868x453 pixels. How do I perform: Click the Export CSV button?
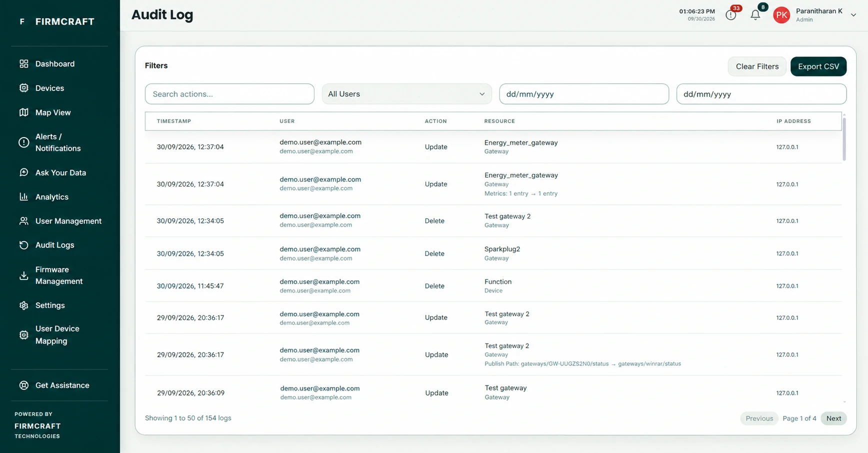tap(818, 66)
